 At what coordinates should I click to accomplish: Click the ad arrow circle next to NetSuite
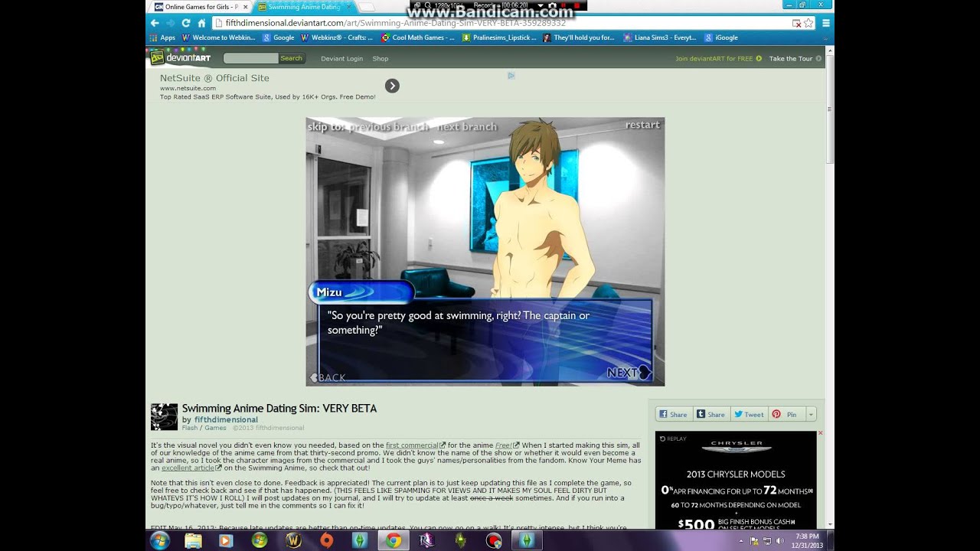point(392,86)
